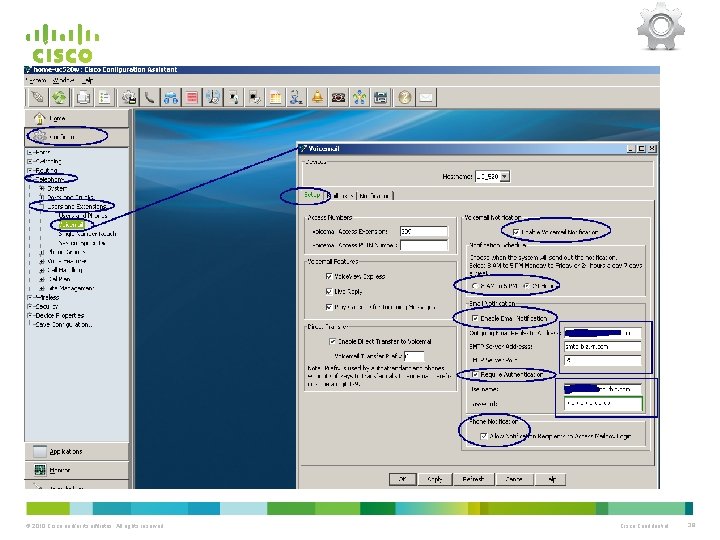
Task: Click the SMTP Server Address field
Action: pos(602,347)
